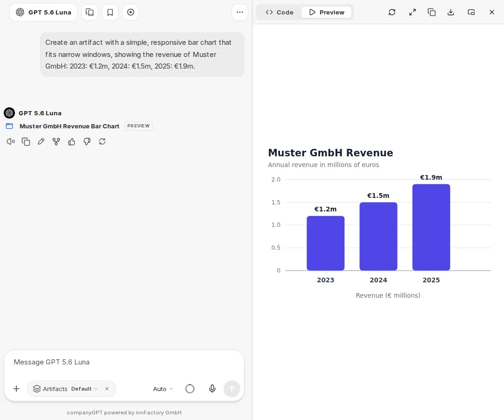504x420 pixels.
Task: Focus the Message GPT 5.6 Luna input
Action: pyautogui.click(x=124, y=362)
